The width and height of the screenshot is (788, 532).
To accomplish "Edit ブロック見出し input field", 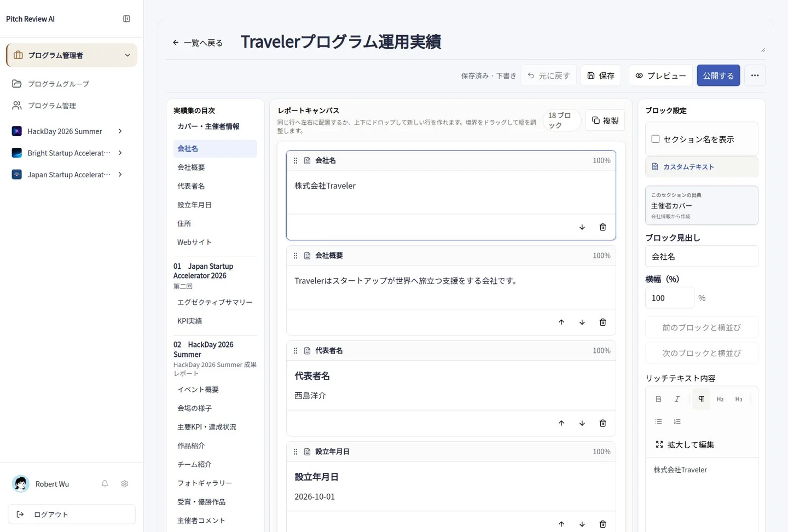I will tap(702, 256).
